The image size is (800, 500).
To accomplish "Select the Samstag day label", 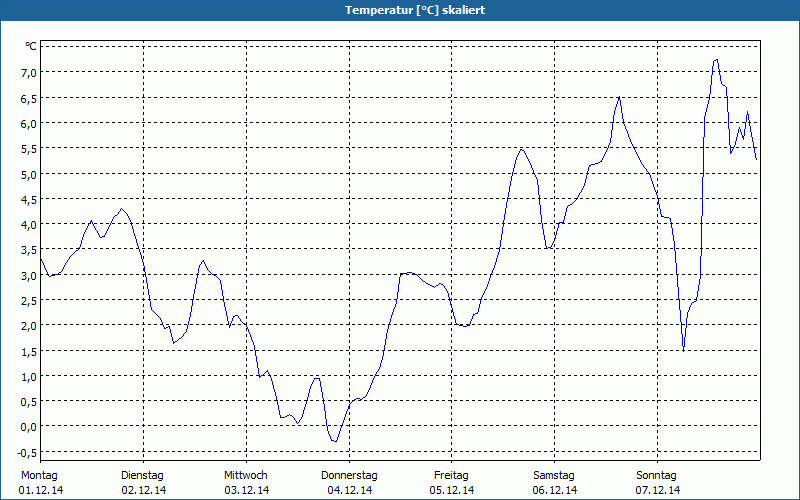I will (554, 475).
